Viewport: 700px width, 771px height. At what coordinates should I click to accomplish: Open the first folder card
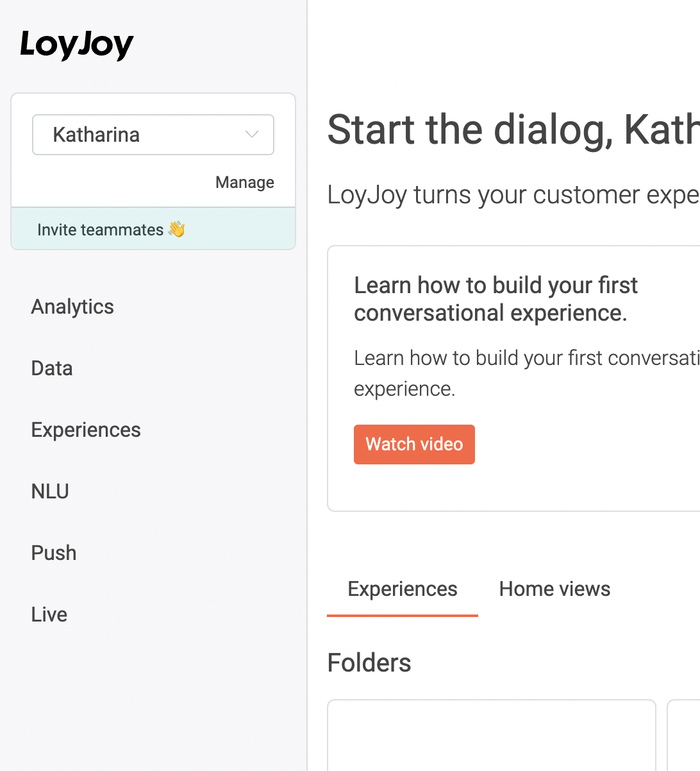pos(491,738)
